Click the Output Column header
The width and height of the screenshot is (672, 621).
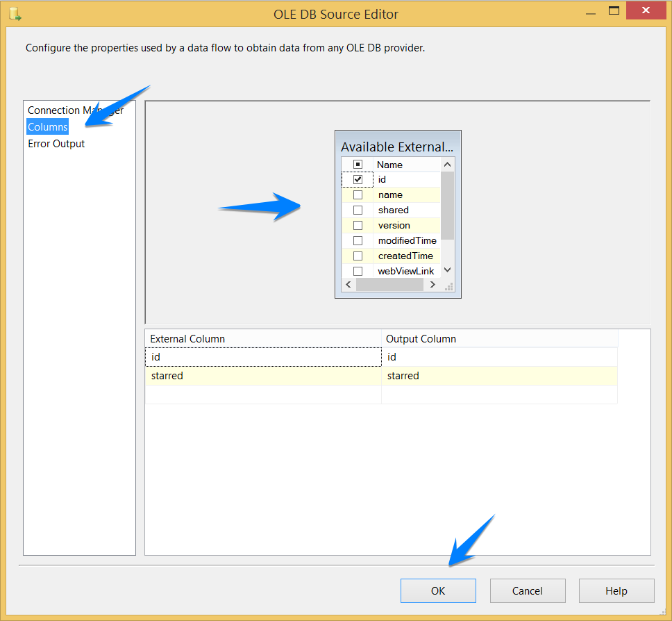[x=500, y=339]
